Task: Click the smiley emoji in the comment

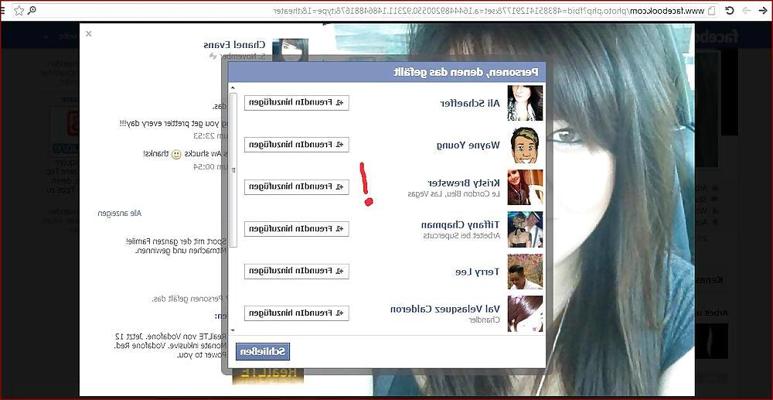Action: pos(176,154)
